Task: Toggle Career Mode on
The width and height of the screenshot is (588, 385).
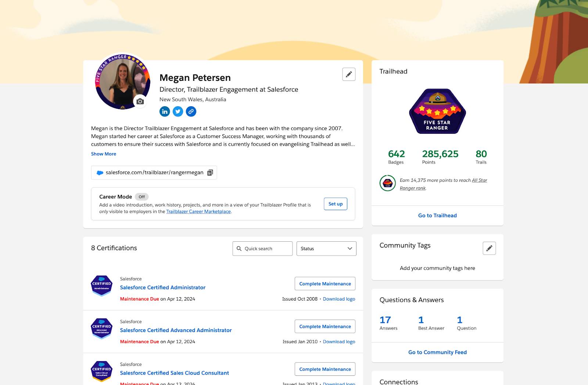Action: pyautogui.click(x=143, y=197)
